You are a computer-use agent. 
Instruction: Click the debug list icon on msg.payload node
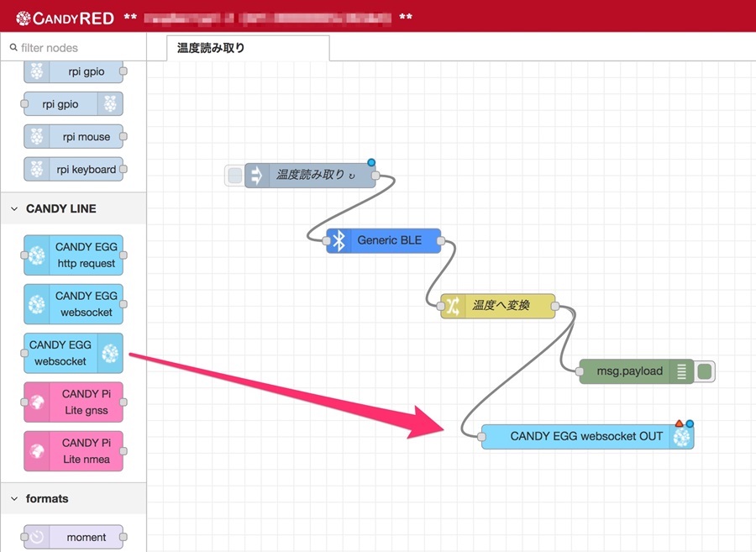[681, 371]
